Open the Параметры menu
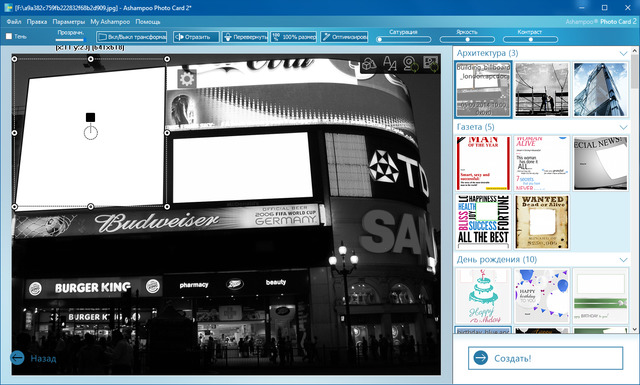The image size is (640, 385). tap(69, 22)
